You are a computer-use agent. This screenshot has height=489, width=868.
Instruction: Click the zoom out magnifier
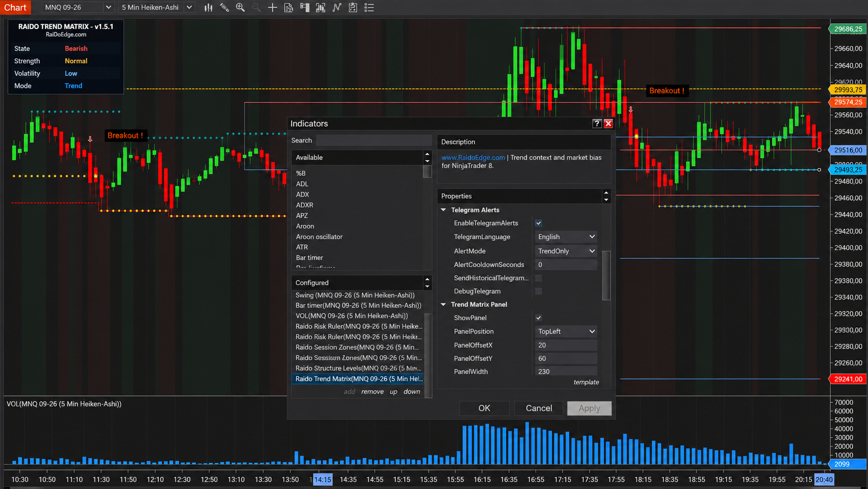(x=256, y=7)
